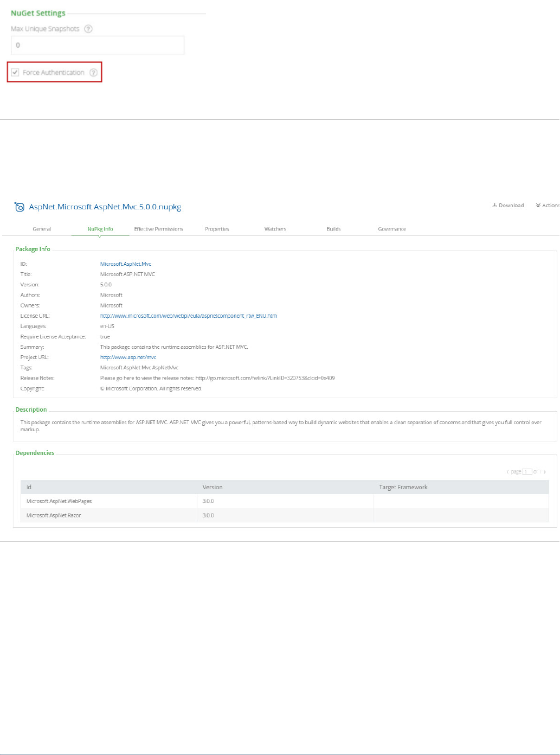Open the Effective Permissions tab
The image size is (560, 755).
(159, 229)
